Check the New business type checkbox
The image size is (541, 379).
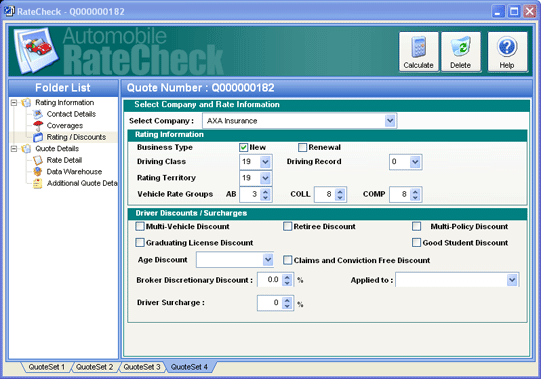click(243, 147)
